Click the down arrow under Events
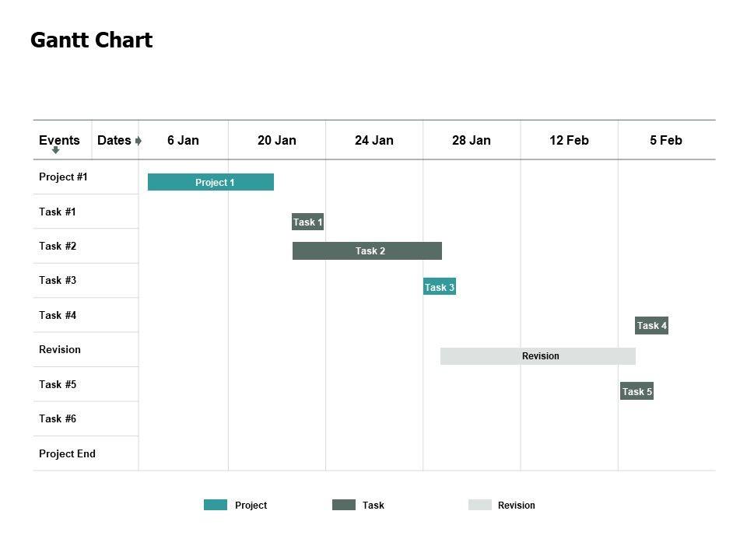This screenshot has width=747, height=560. pos(56,150)
